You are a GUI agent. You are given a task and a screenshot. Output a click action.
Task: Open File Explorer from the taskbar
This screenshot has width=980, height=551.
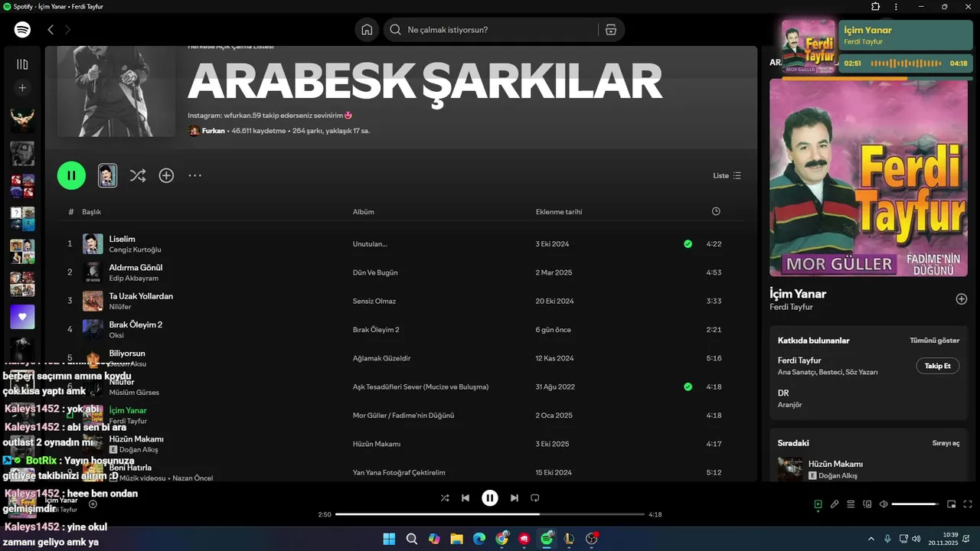pyautogui.click(x=457, y=539)
